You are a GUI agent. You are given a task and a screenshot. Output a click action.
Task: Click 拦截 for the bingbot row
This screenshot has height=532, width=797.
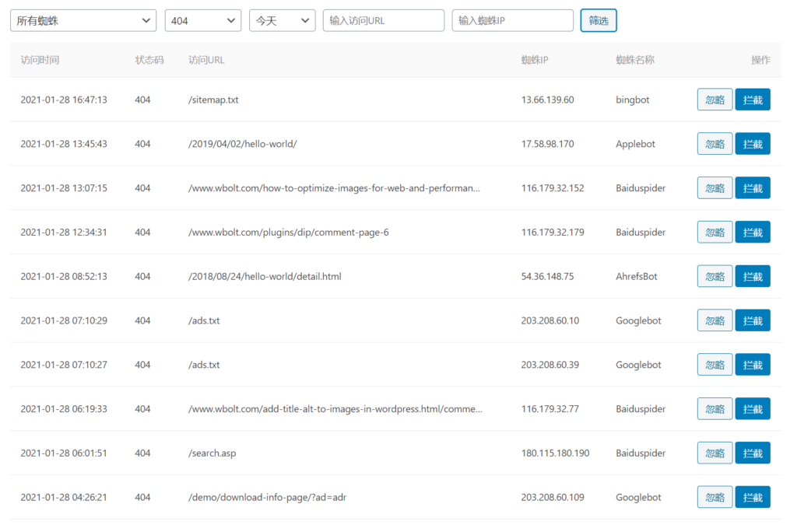(753, 100)
